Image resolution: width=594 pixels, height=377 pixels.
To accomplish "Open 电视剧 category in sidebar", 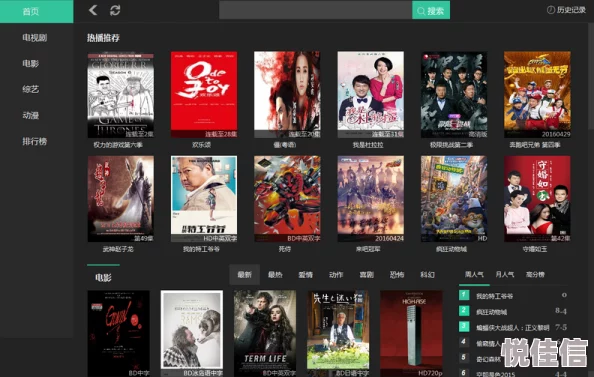I will tap(34, 38).
